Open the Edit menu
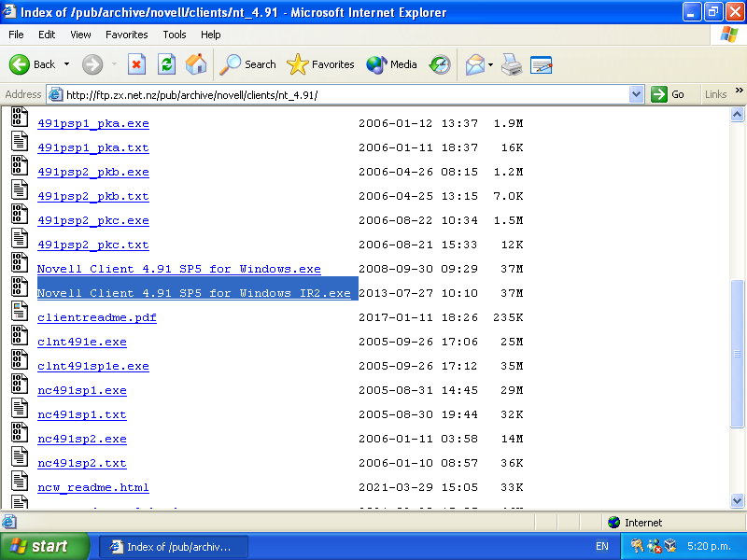 tap(47, 35)
